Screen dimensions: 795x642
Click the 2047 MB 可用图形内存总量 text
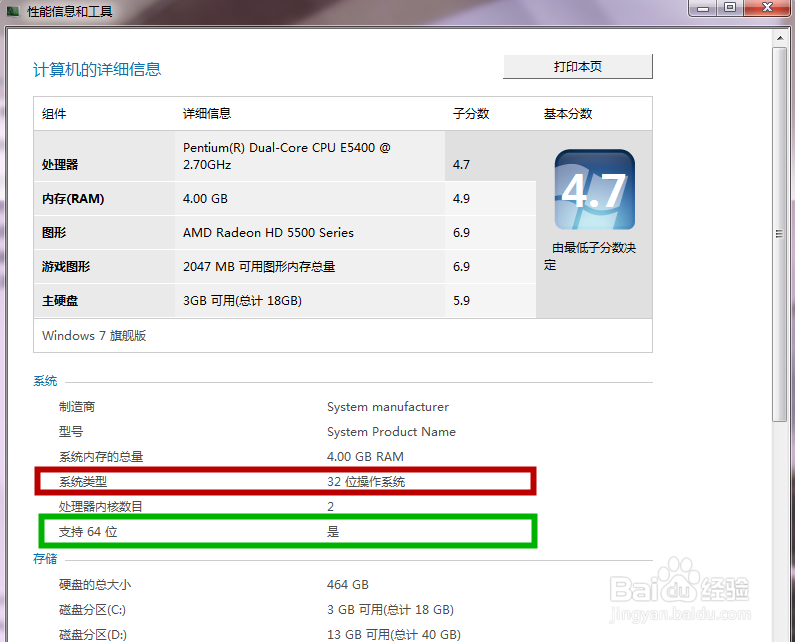(259, 267)
